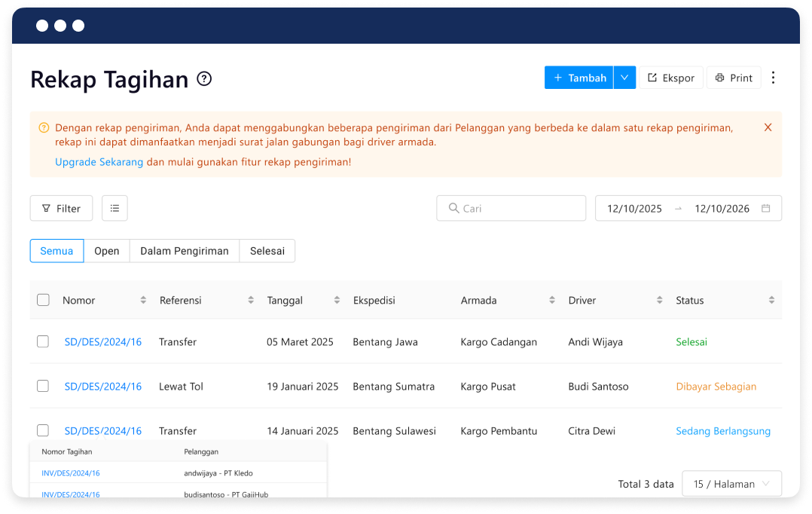
Task: Sort the table by Tanggal column
Action: (337, 300)
